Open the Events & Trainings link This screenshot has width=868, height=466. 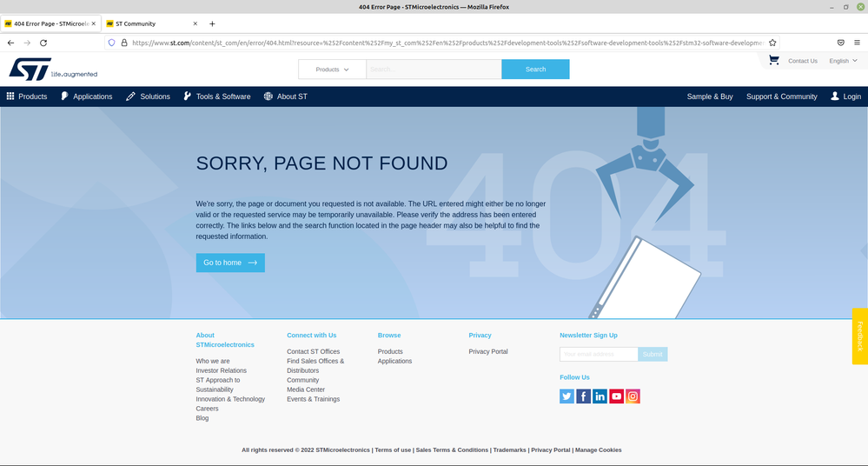point(314,399)
